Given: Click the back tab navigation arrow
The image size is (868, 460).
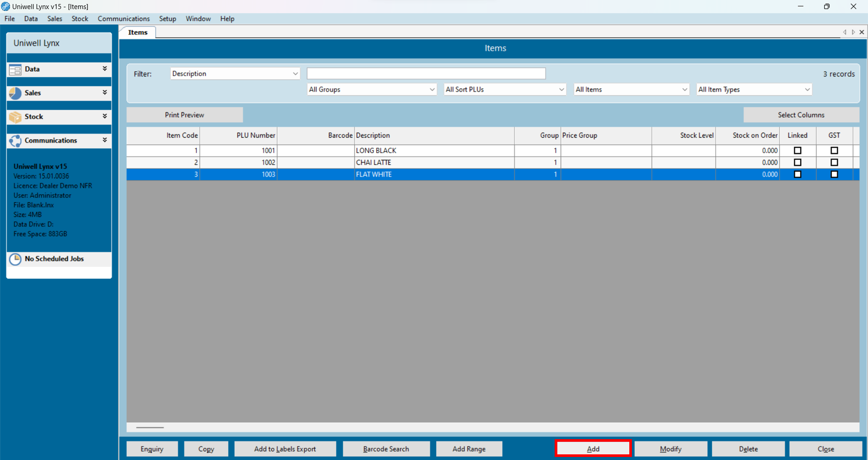Looking at the screenshot, I should [x=845, y=32].
